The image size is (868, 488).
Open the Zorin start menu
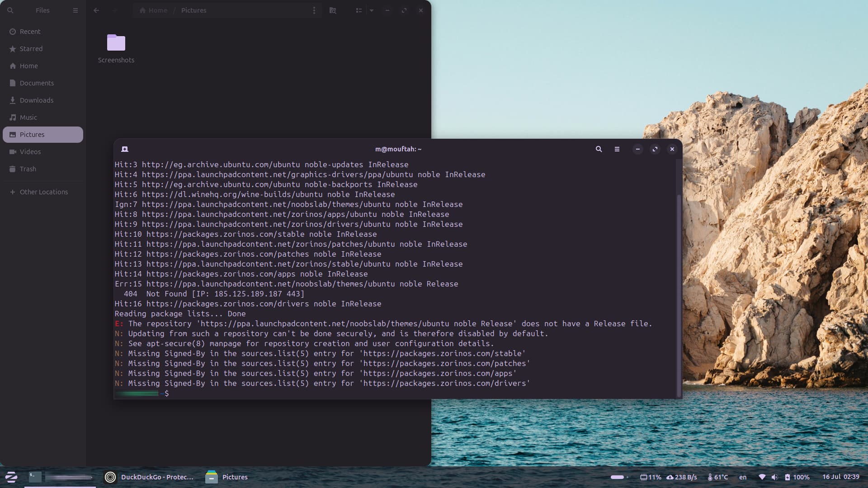point(11,477)
